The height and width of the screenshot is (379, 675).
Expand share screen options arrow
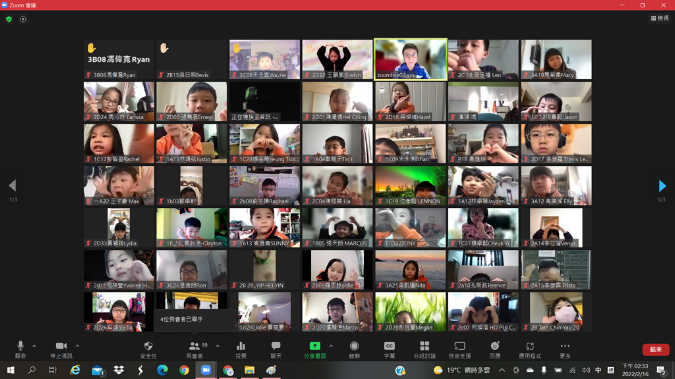(331, 346)
